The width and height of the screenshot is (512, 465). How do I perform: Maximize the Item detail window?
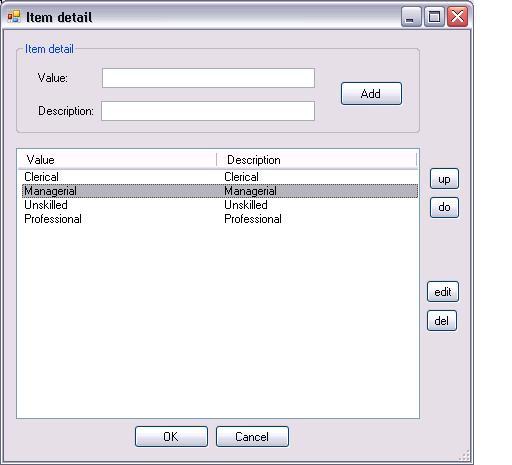click(x=434, y=17)
